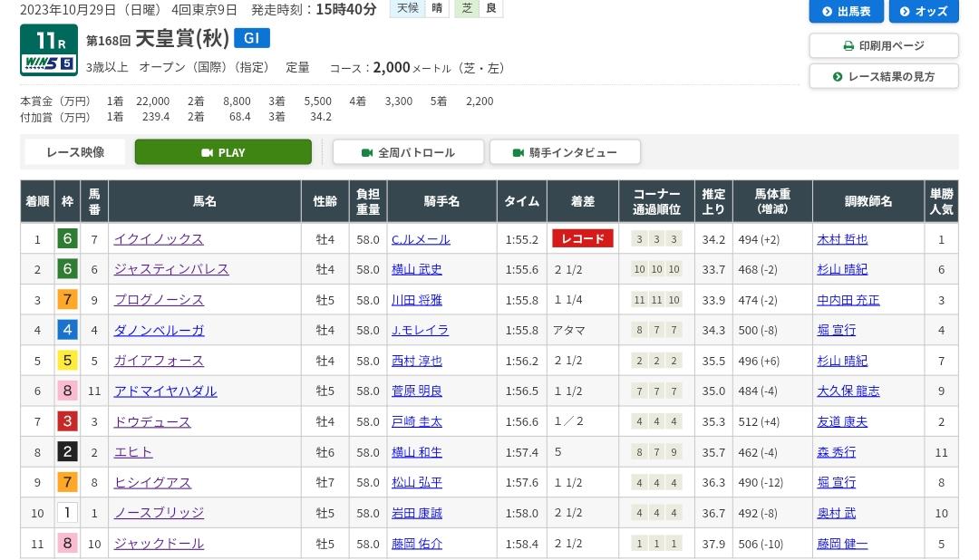Click the 単勝人気 column header
The width and height of the screenshot is (979, 560).
point(941,201)
